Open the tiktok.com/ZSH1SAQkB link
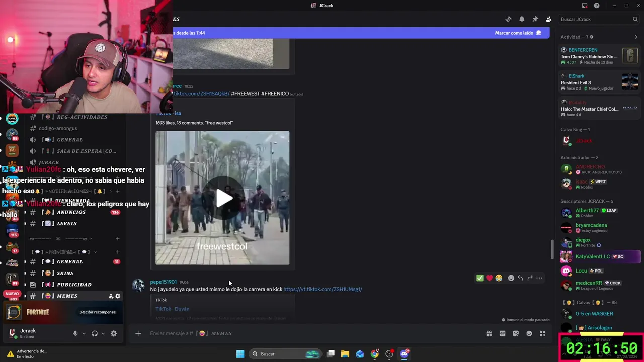This screenshot has width=644, height=362. pos(201,94)
